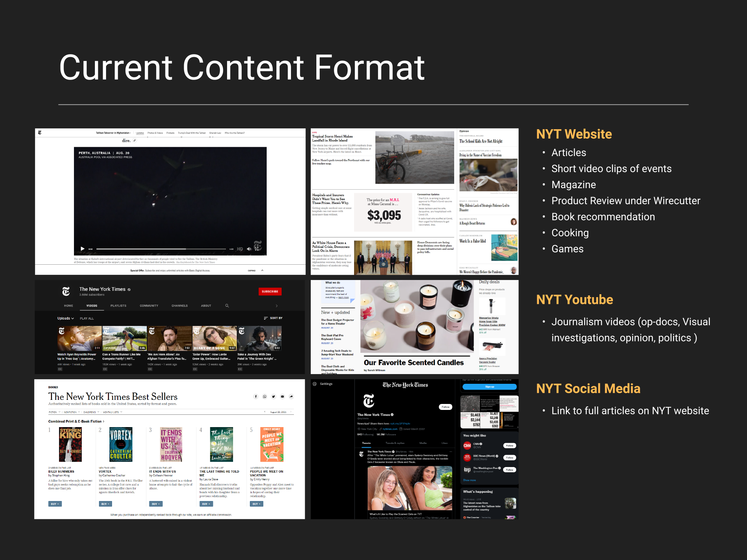Follow CNN in You might like
The width and height of the screenshot is (747, 560).
pyautogui.click(x=509, y=445)
